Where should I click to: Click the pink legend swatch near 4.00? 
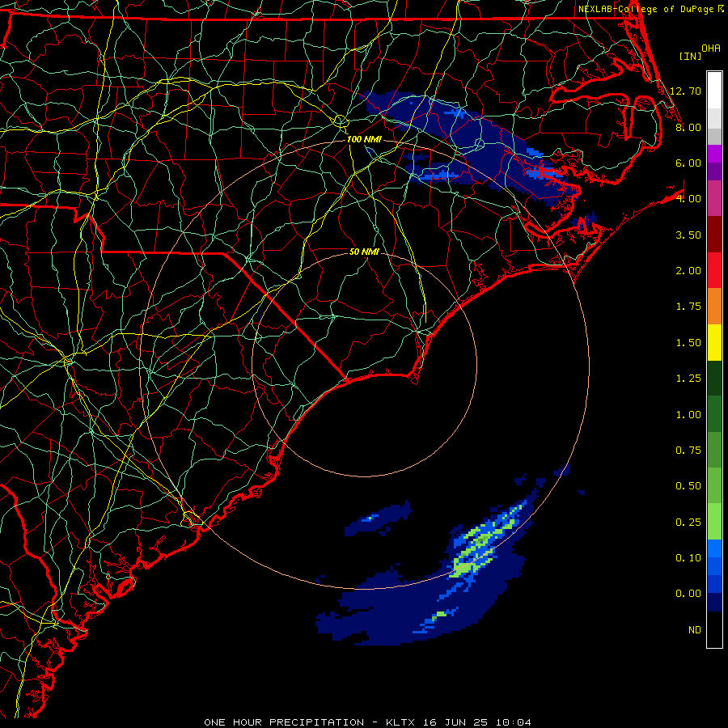click(x=714, y=198)
